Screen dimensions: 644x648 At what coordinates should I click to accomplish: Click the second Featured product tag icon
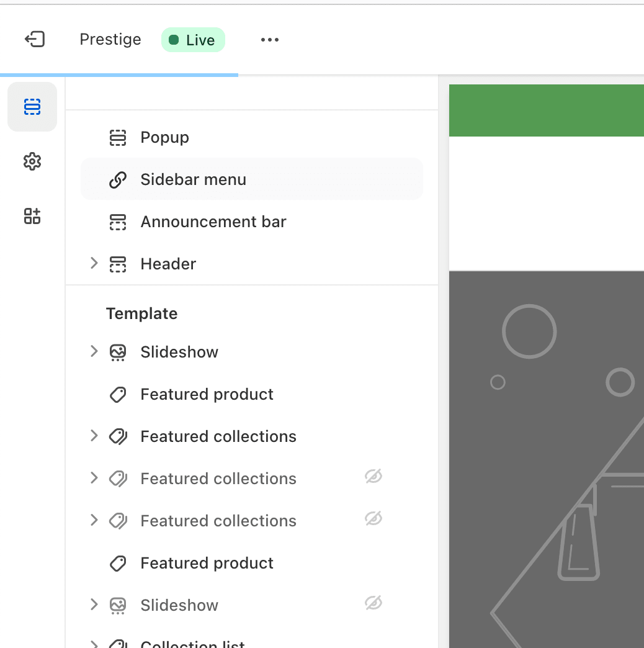coord(118,564)
